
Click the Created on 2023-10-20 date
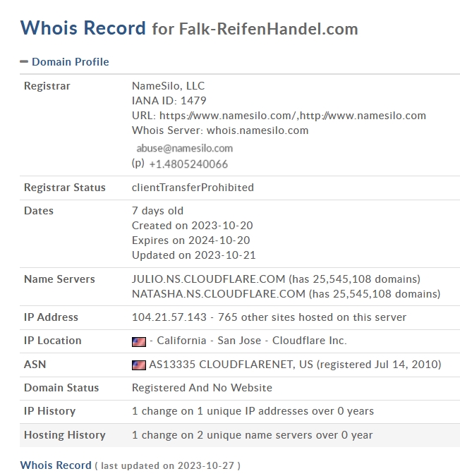[192, 226]
